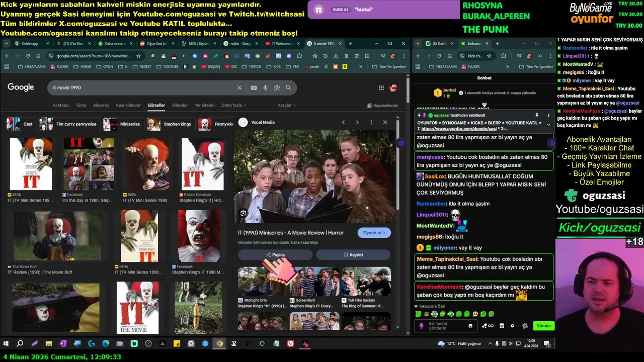
Task: Click the Ziyaret et button
Action: coord(374,233)
